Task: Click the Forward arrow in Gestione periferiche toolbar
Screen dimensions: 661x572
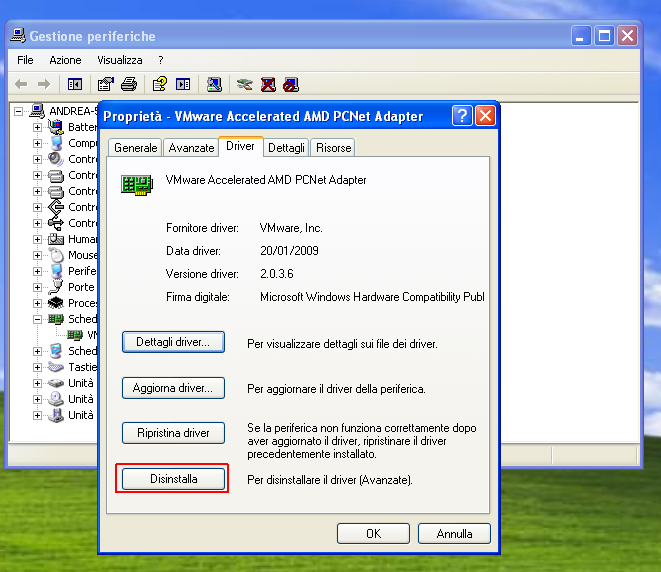Action: point(44,84)
